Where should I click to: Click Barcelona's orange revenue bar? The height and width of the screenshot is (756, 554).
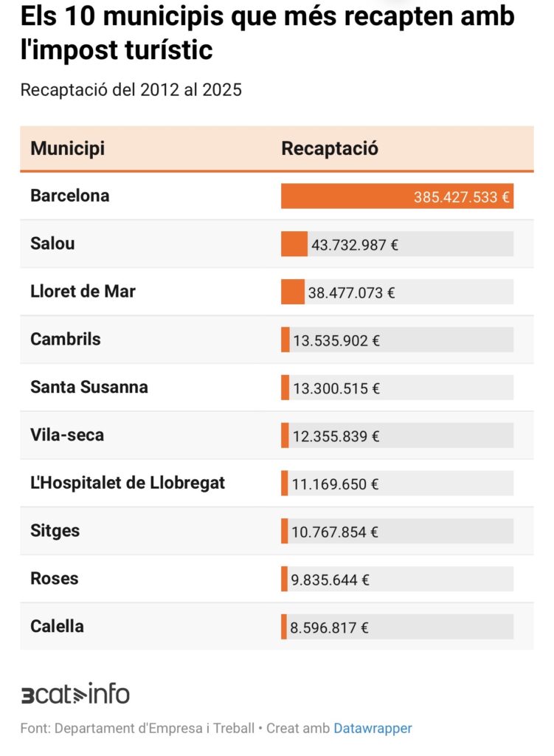397,196
